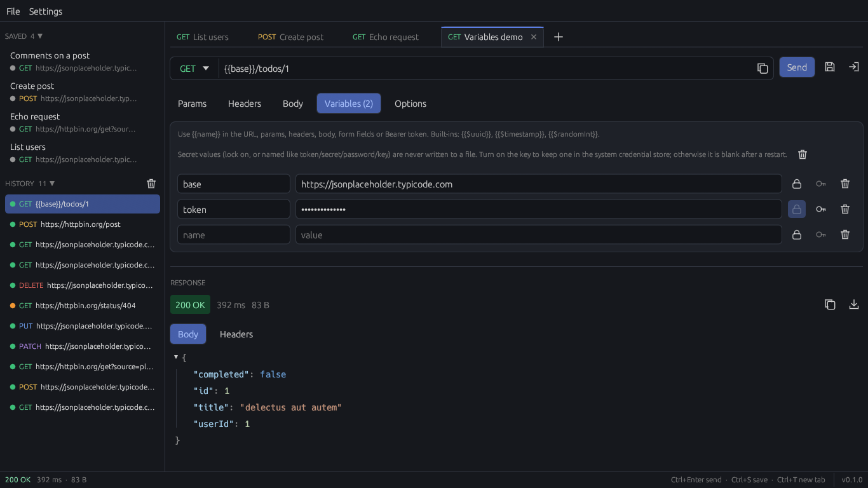Switch to the Echo request tab
Viewport: 868px width, 488px height.
click(x=386, y=37)
